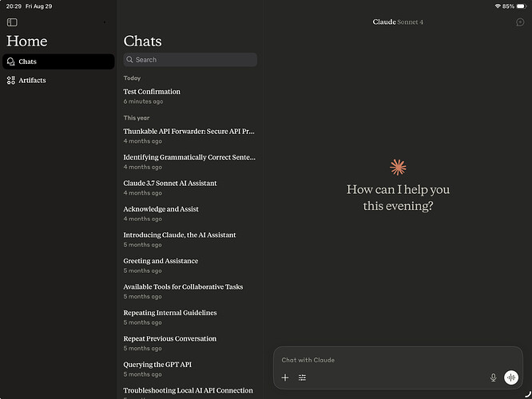The height and width of the screenshot is (399, 532).
Task: Tap the plus attachment icon
Action: (x=285, y=377)
